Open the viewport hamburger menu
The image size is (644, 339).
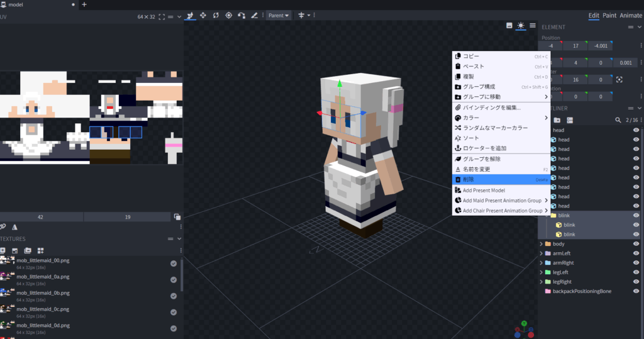click(533, 26)
